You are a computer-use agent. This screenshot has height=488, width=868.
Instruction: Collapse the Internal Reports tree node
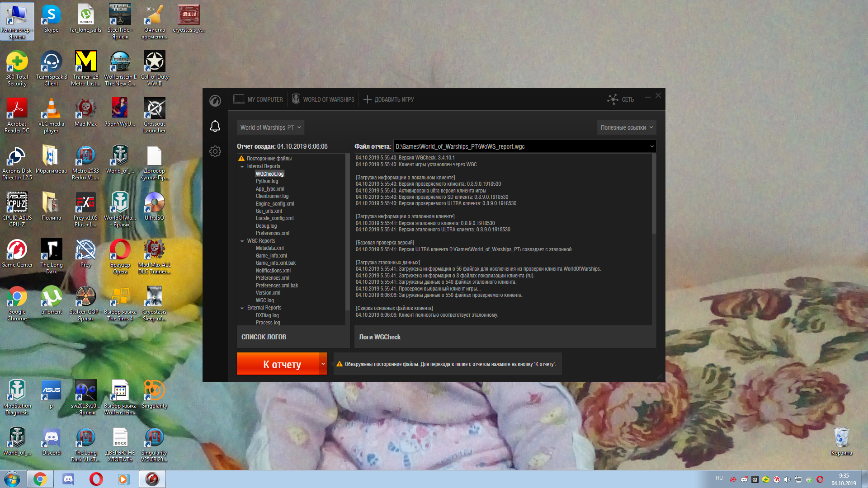[242, 167]
